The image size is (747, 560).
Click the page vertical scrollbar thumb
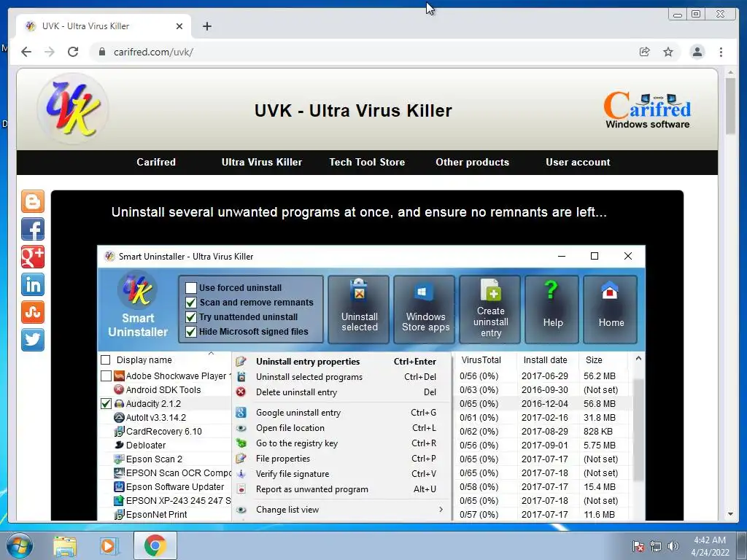(730, 106)
